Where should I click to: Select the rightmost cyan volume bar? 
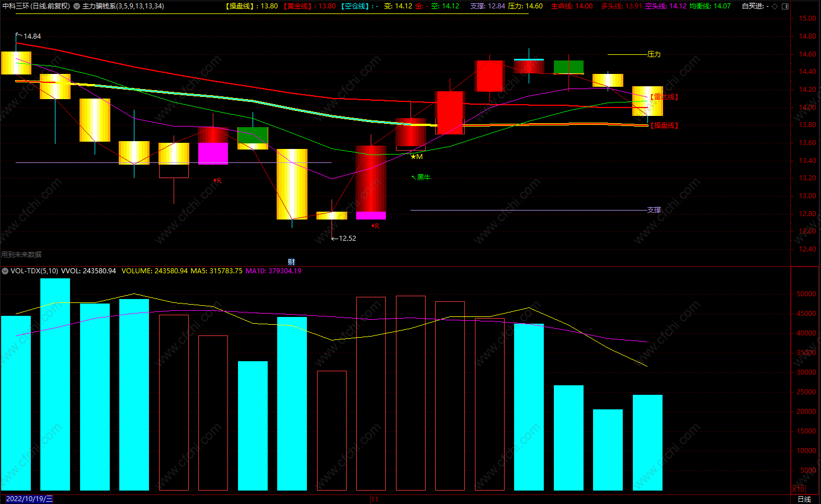[647, 442]
